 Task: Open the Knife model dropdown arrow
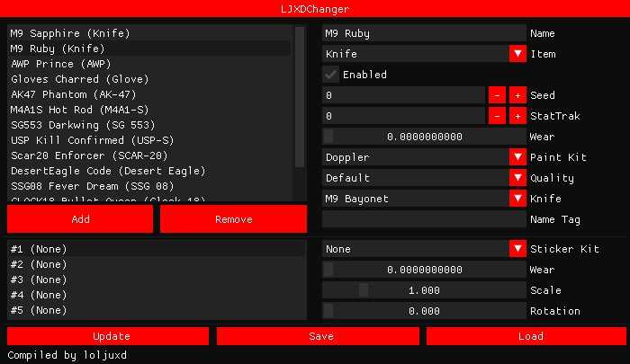coord(517,199)
